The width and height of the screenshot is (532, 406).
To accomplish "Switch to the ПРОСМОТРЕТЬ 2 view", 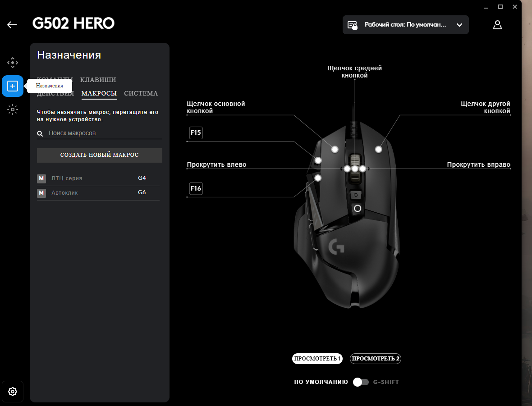I will pyautogui.click(x=376, y=359).
